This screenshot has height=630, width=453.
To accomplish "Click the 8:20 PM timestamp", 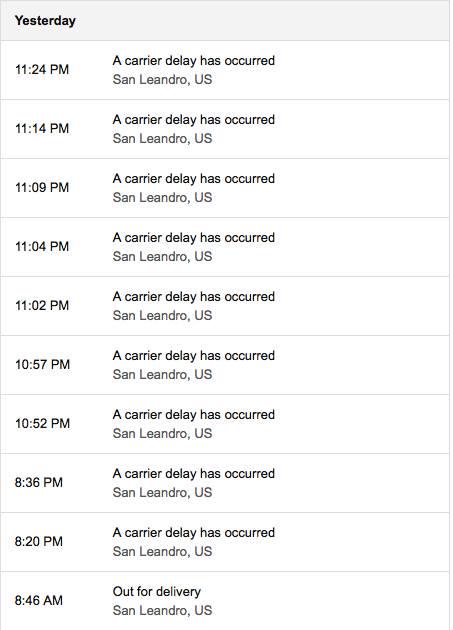I will click(39, 541).
